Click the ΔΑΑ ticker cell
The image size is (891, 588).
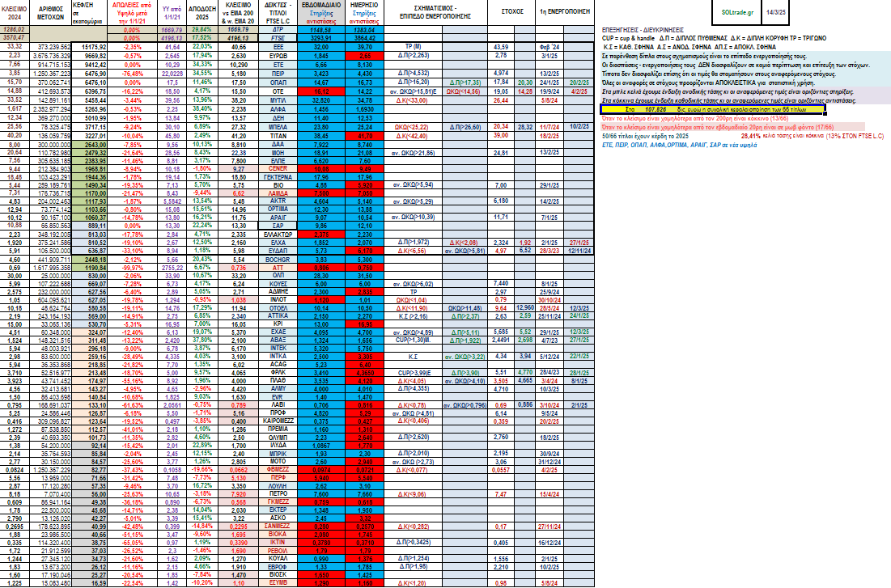pyautogui.click(x=278, y=145)
